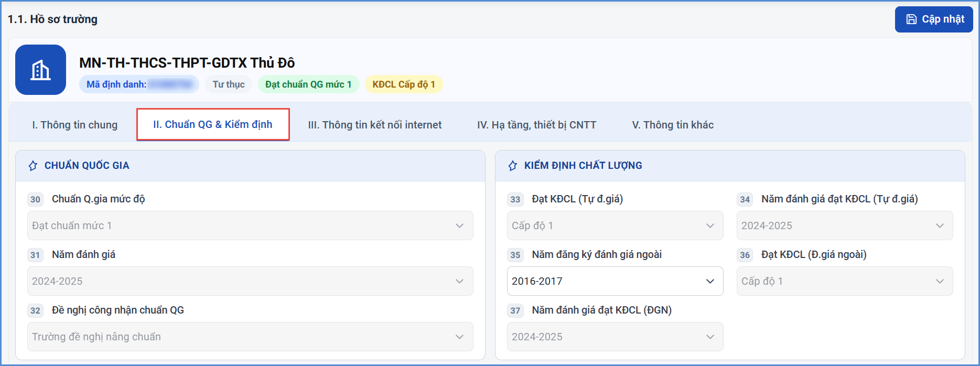Click the field number 34 badge

coord(745,199)
